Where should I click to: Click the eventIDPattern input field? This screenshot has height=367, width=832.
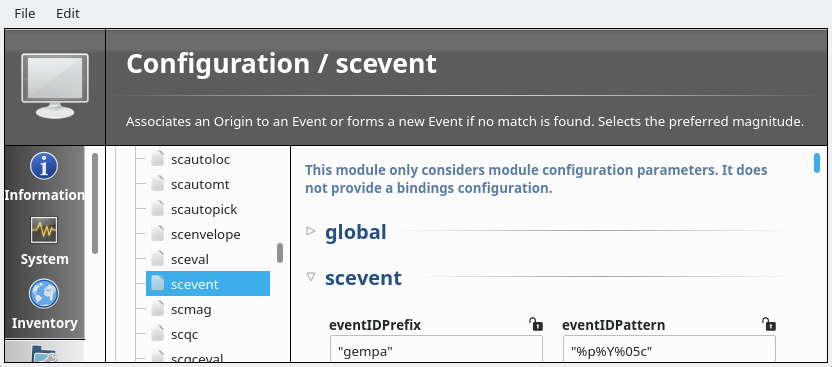click(669, 349)
